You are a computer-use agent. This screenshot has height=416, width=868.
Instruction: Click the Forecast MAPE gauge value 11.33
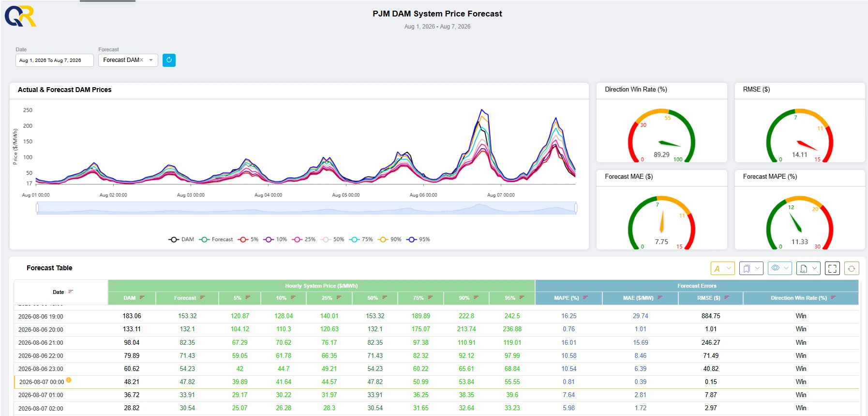point(799,242)
